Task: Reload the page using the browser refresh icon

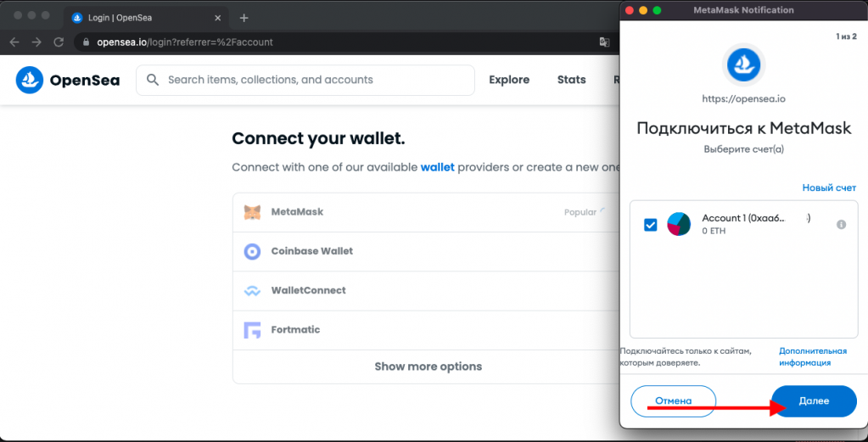Action: click(59, 42)
